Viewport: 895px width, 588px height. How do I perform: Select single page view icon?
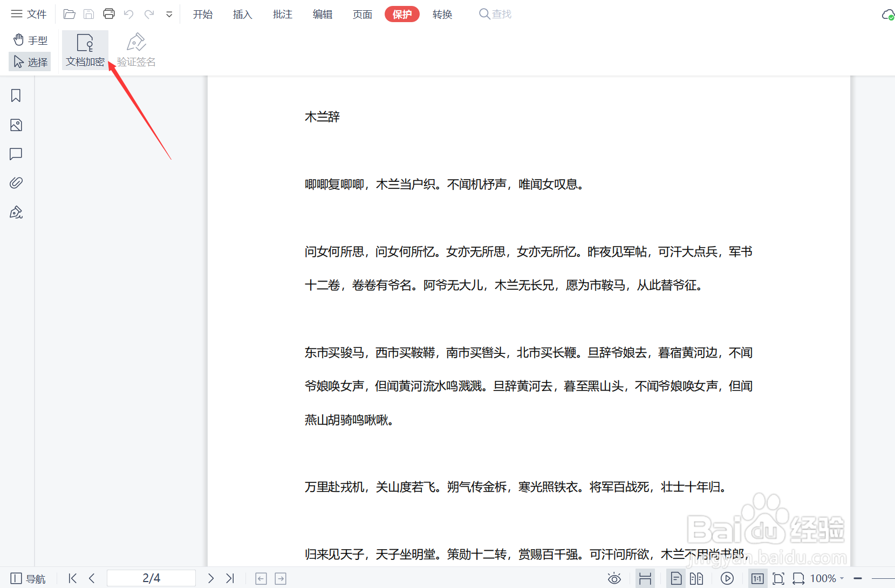(x=676, y=579)
